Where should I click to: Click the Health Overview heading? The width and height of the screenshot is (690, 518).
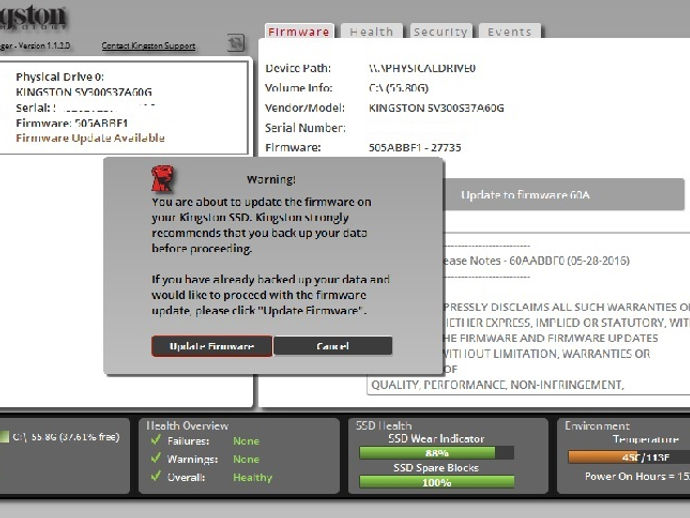(x=187, y=426)
